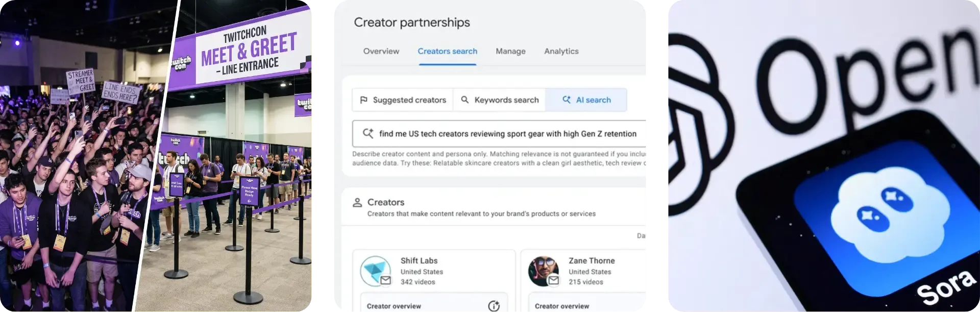
Task: Click the person icon beside Creators heading
Action: coord(357,203)
